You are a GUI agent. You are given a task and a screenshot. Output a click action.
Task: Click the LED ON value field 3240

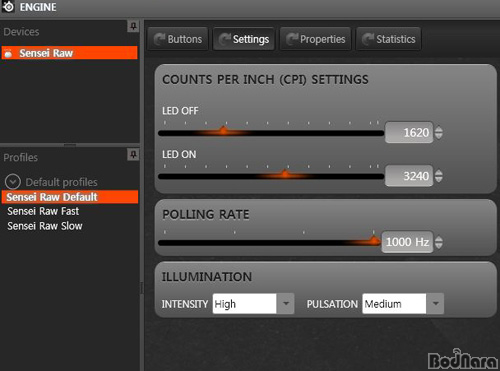point(409,176)
